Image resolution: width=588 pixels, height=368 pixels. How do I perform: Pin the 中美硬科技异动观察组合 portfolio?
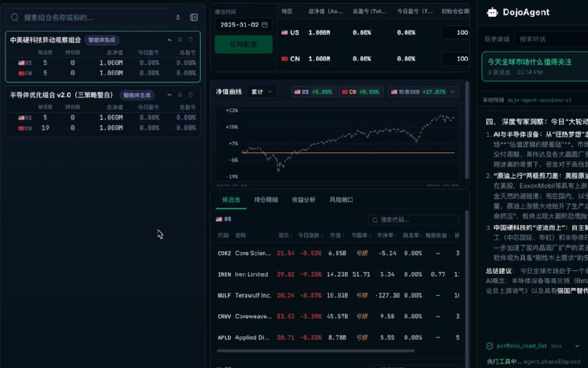coord(180,40)
